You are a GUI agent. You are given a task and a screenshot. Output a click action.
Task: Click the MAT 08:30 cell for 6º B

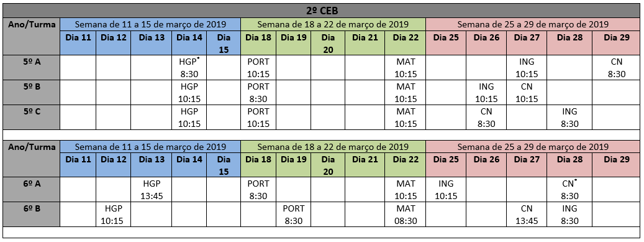point(406,215)
